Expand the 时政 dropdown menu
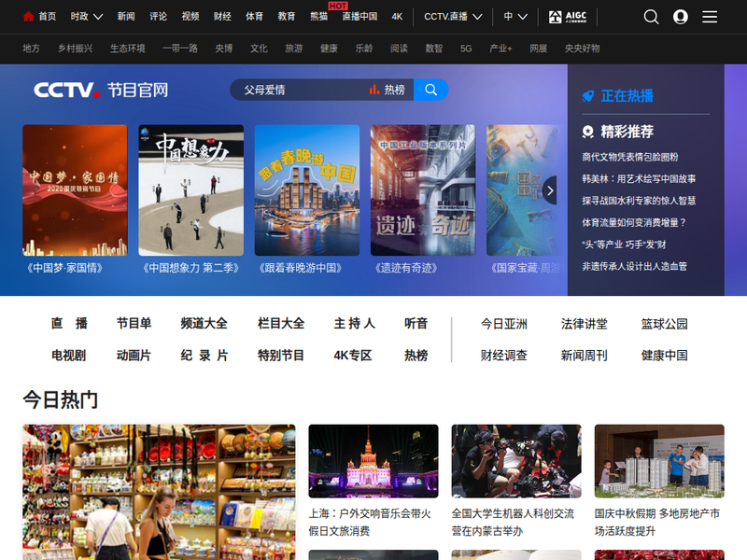This screenshot has width=747, height=560. tap(85, 17)
